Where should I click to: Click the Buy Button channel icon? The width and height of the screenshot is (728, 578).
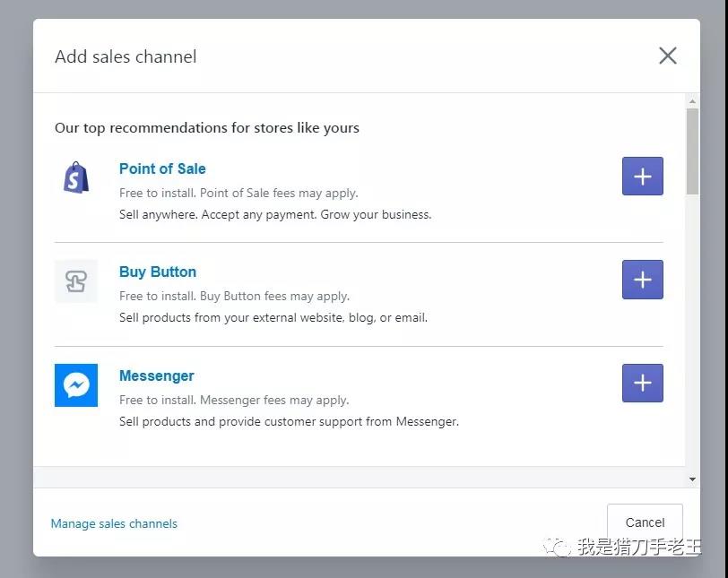click(x=76, y=280)
